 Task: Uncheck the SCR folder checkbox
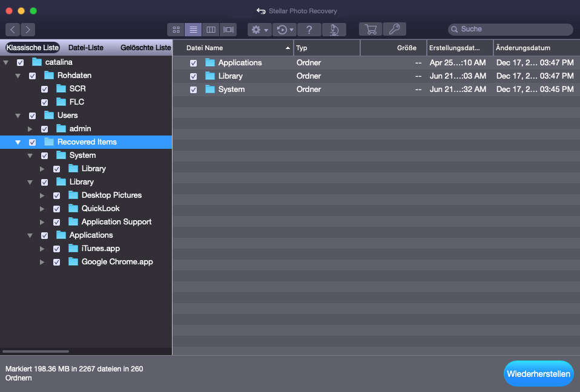[x=44, y=89]
